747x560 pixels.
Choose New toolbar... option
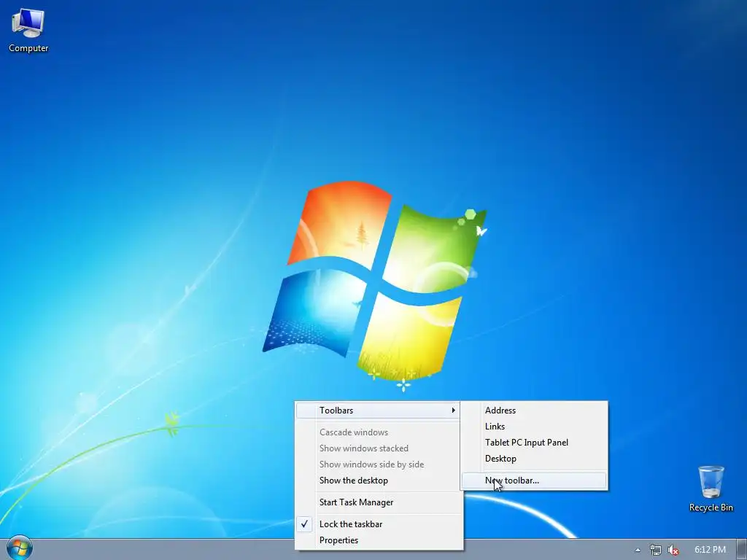pos(534,481)
